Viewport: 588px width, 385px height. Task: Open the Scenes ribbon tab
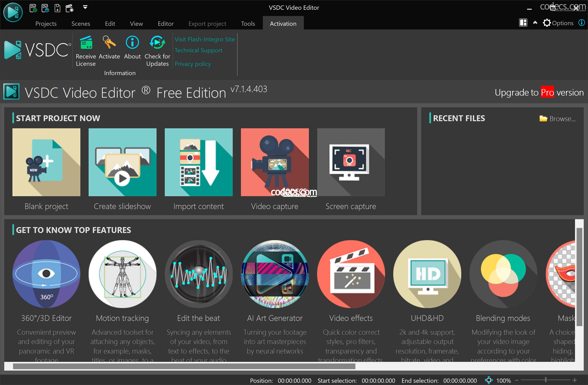[x=81, y=24]
